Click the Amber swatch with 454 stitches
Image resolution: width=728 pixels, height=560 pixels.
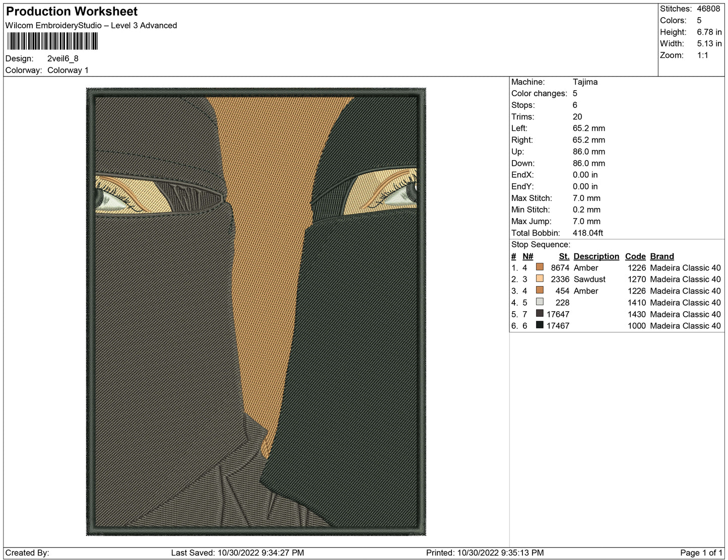(x=540, y=291)
